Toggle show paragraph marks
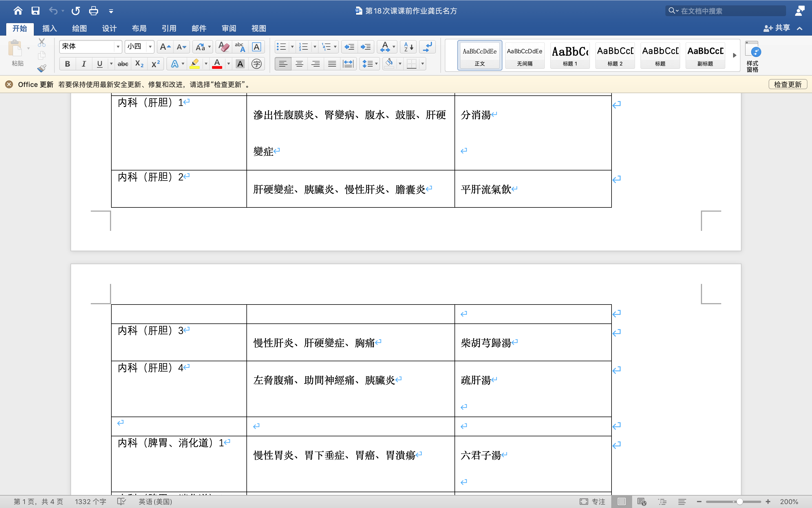 pyautogui.click(x=428, y=47)
